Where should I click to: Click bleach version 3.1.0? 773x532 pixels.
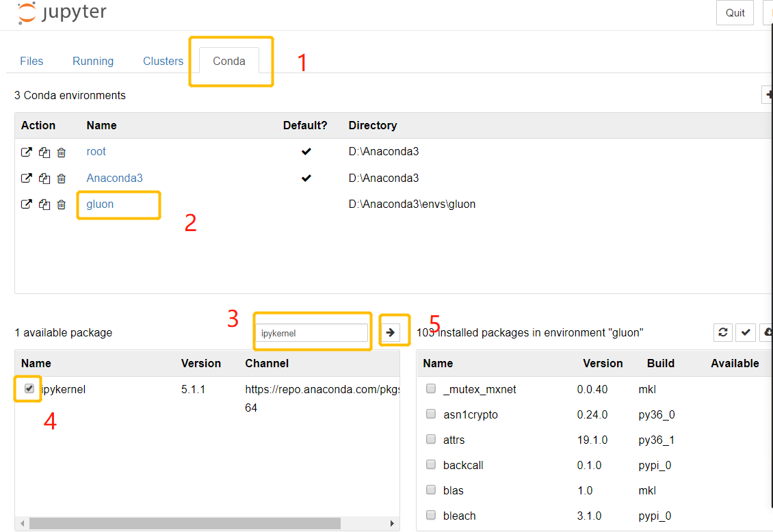point(590,516)
